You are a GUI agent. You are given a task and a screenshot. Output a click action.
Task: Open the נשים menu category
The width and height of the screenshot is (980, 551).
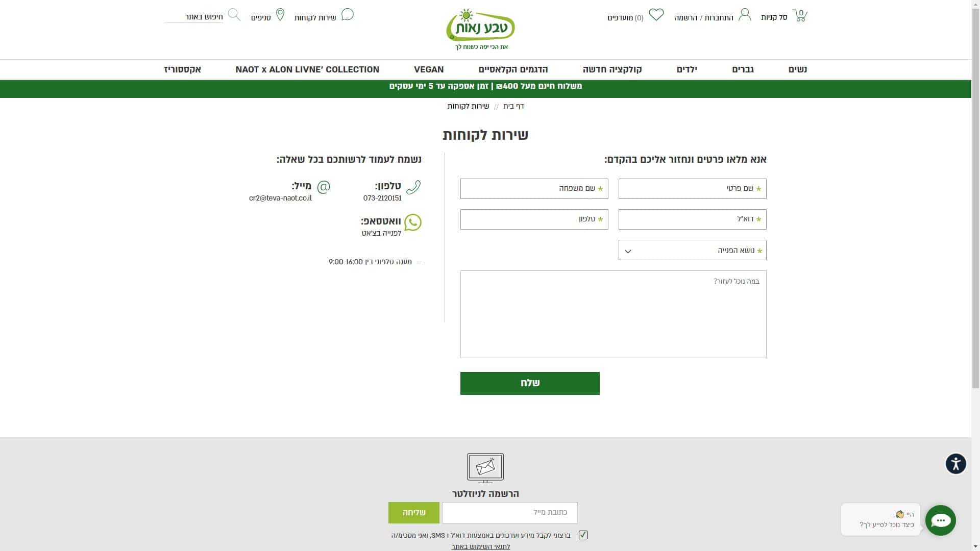point(797,69)
